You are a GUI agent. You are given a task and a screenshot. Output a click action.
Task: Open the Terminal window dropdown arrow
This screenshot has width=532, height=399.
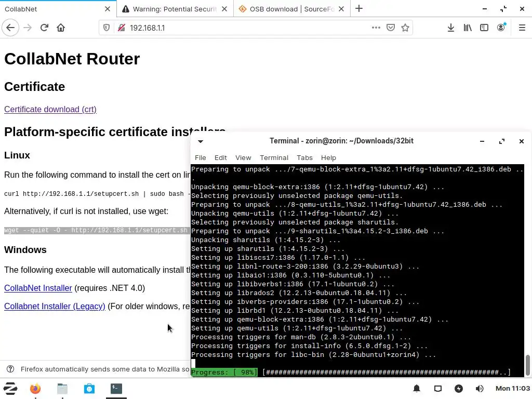tap(201, 141)
